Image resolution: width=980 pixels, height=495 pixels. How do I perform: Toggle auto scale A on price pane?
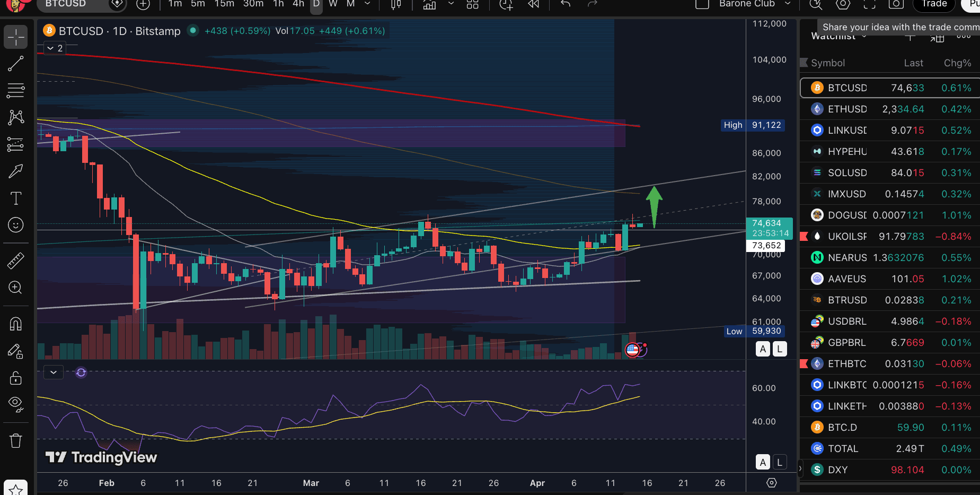763,349
